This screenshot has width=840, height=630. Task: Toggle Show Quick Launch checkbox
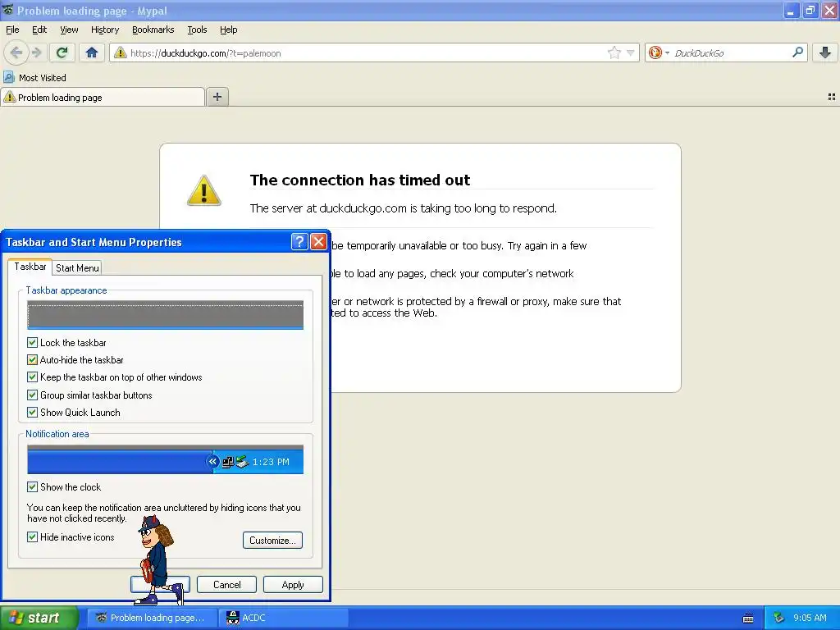32,413
